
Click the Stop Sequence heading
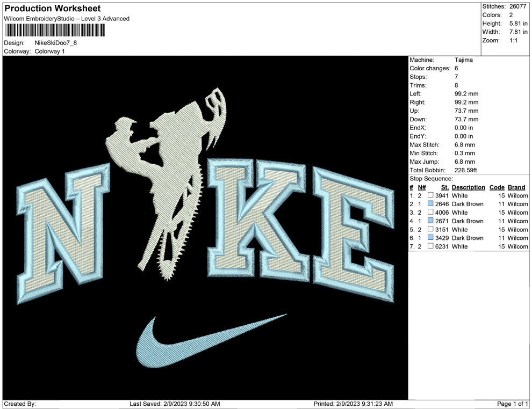431,179
